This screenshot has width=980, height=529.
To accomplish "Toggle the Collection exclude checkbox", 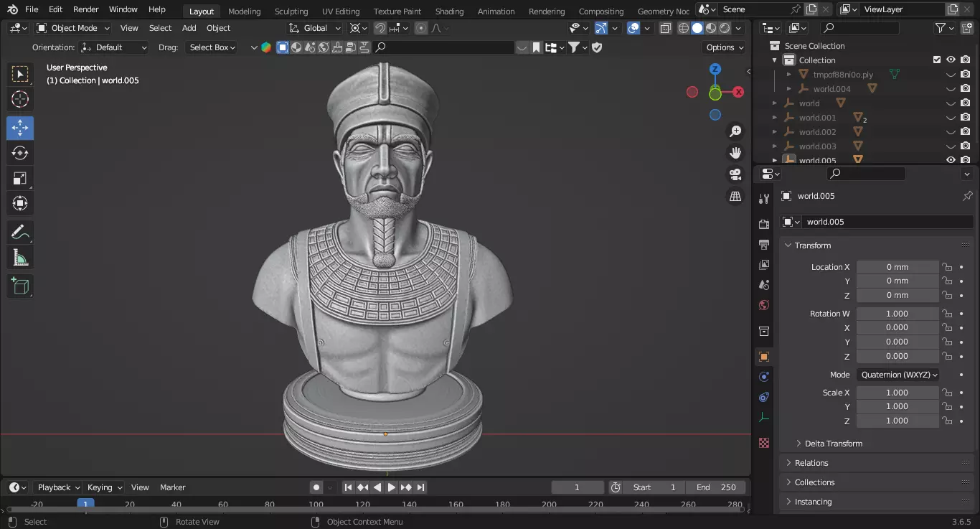I will (x=936, y=60).
